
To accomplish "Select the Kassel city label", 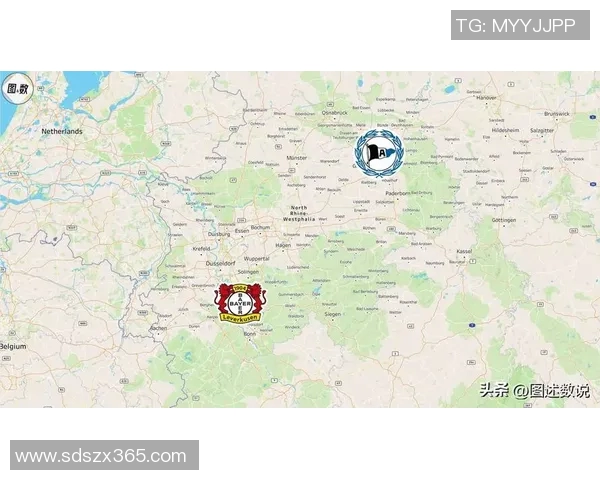I will tap(464, 251).
